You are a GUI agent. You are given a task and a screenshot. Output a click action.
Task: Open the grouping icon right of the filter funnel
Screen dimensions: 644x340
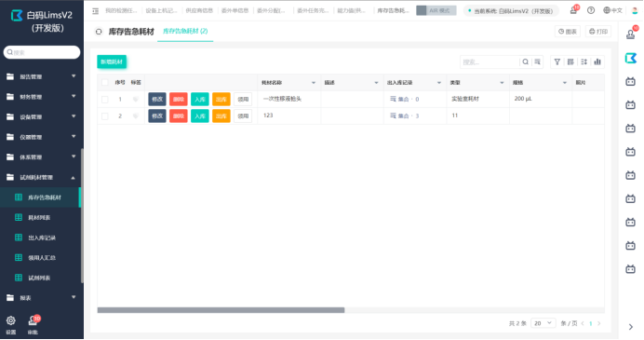coord(570,61)
